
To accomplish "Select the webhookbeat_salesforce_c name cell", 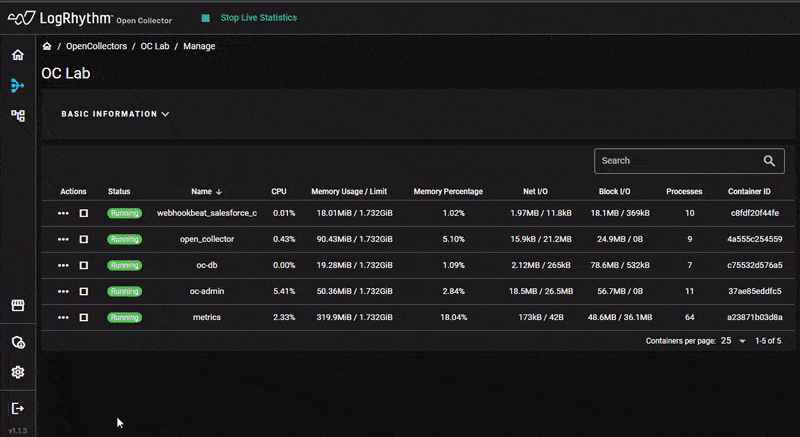I will tap(207, 213).
